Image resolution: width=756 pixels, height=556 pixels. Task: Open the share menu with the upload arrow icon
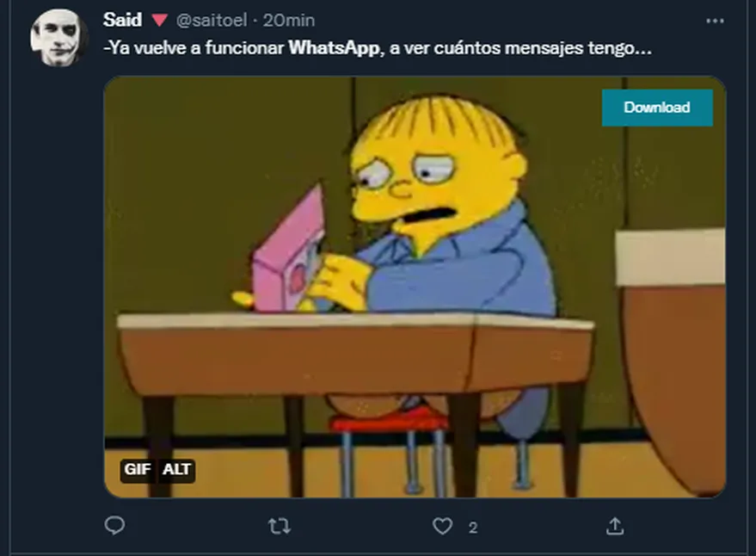pyautogui.click(x=615, y=526)
